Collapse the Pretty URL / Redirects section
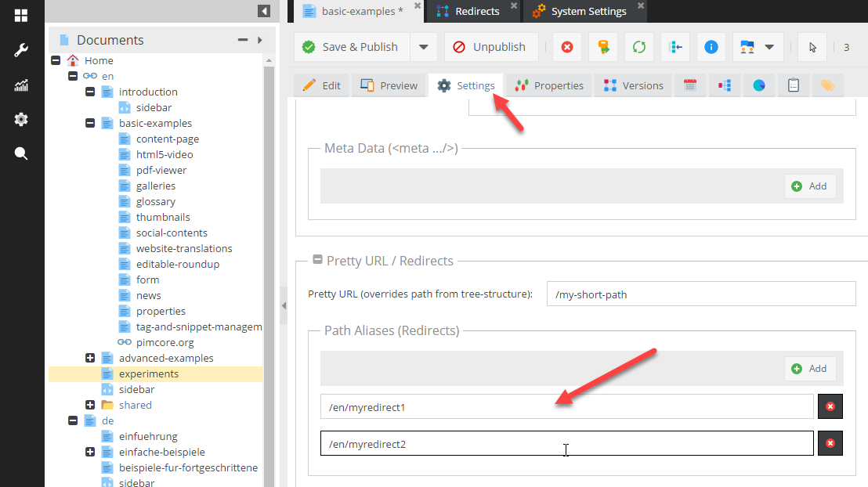 pos(317,261)
